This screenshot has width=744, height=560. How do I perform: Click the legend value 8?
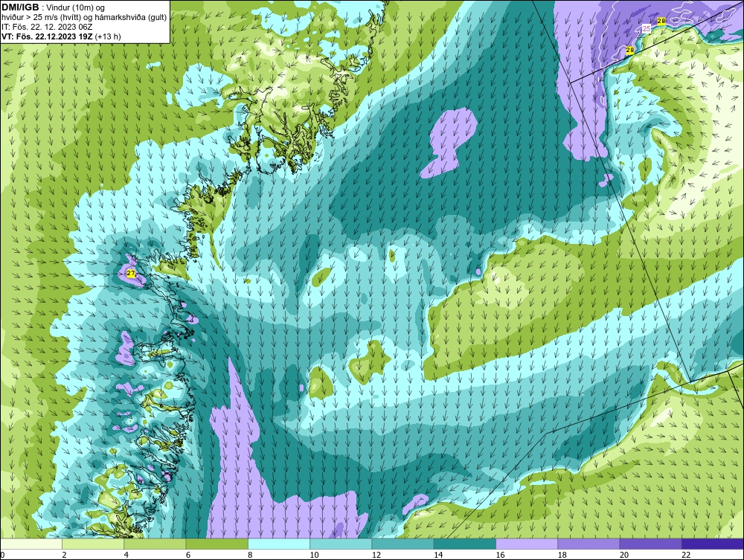[250, 555]
